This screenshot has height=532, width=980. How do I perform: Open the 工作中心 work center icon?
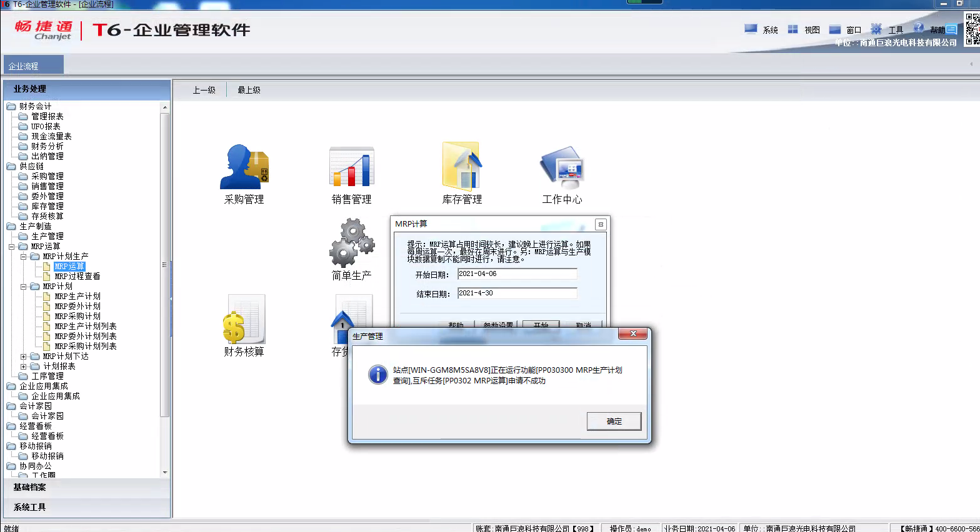(x=562, y=167)
